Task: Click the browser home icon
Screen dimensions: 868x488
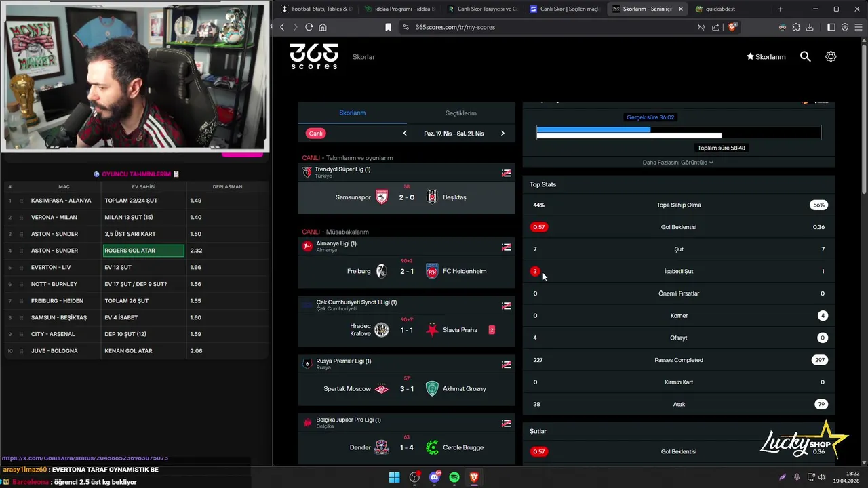Action: pos(323,27)
